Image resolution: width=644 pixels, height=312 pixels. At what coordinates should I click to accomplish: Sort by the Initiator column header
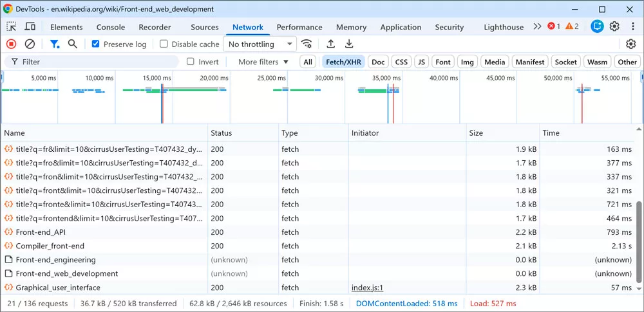pos(407,133)
